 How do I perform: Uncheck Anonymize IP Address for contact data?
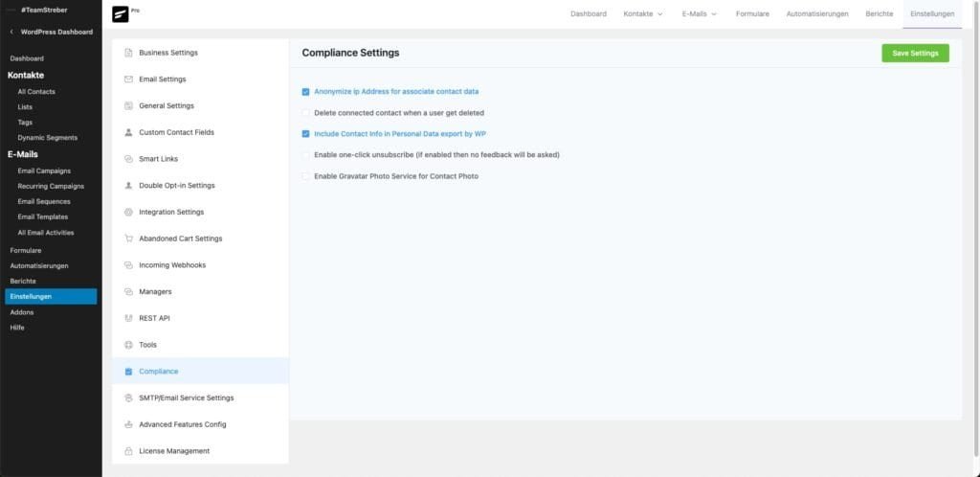305,91
